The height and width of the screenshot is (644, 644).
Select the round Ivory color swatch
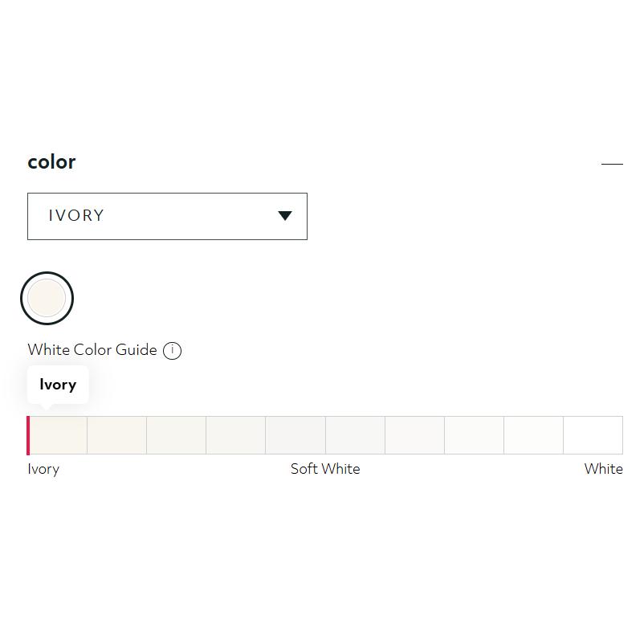(x=47, y=299)
